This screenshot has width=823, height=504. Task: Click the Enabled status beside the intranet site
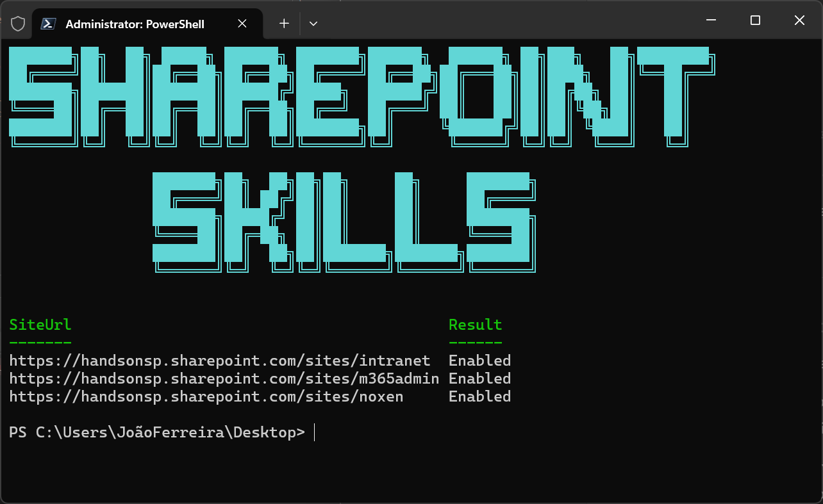pos(479,361)
